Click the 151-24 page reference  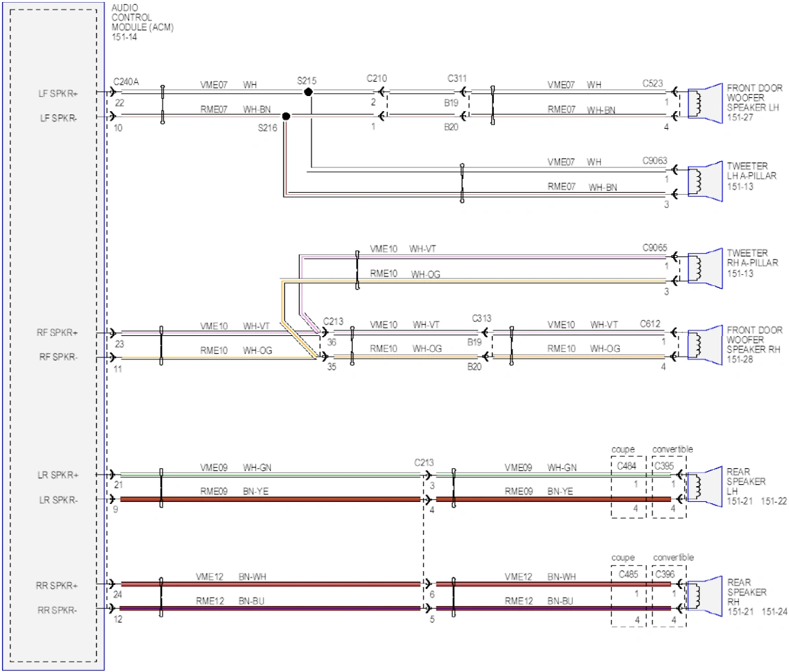[774, 612]
